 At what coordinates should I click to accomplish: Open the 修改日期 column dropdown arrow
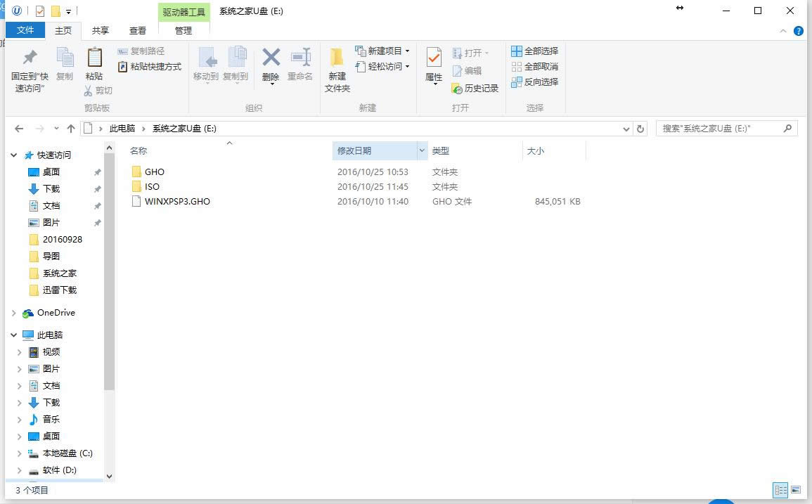click(421, 150)
